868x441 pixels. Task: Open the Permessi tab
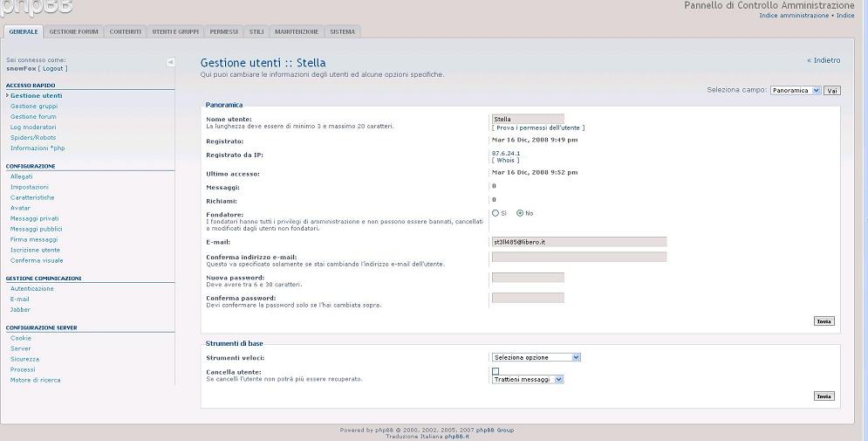click(224, 31)
